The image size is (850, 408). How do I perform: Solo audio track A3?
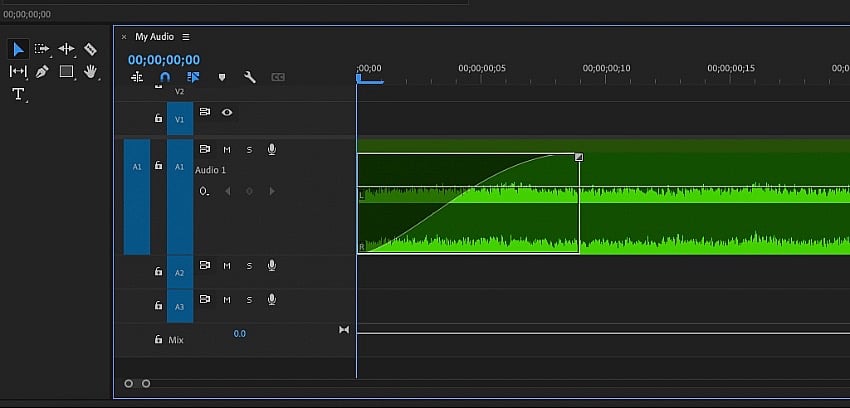tap(249, 300)
